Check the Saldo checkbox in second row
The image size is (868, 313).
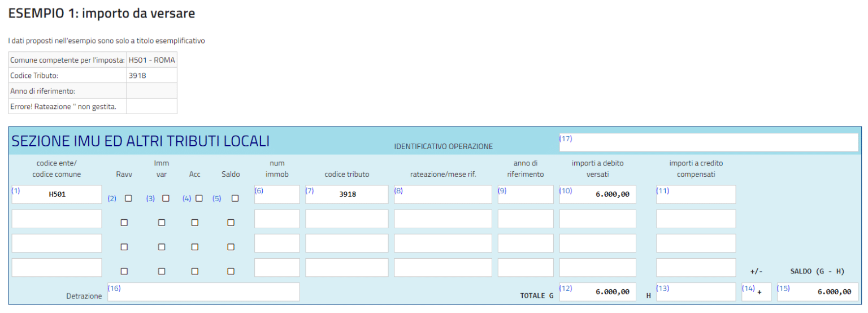231,223
